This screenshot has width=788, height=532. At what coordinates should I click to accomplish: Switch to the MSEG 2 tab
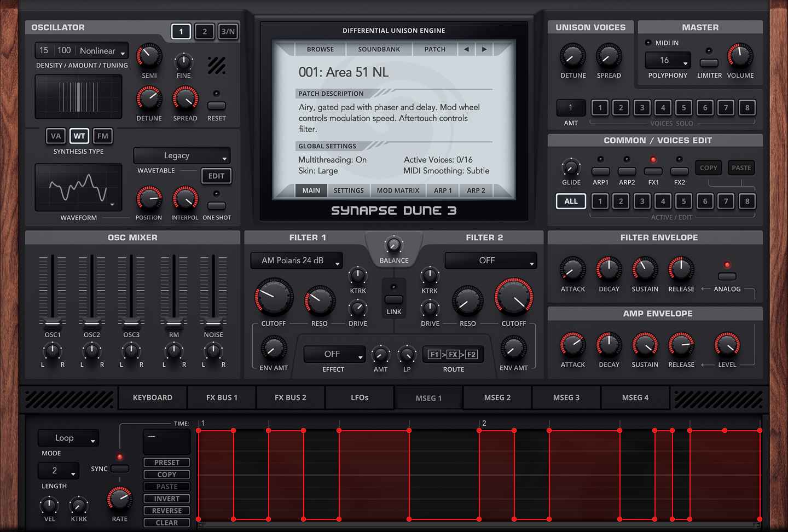[497, 397]
